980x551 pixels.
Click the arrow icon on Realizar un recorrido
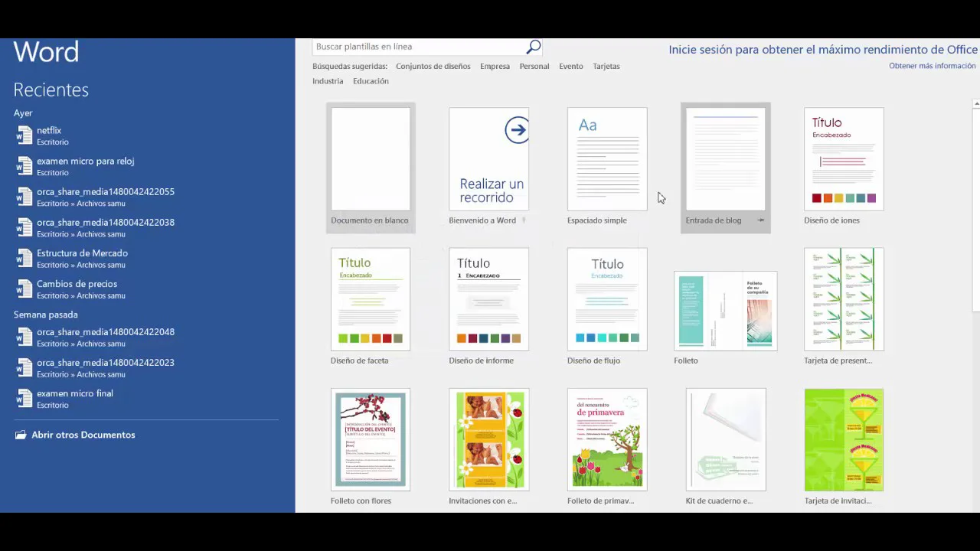coord(517,130)
